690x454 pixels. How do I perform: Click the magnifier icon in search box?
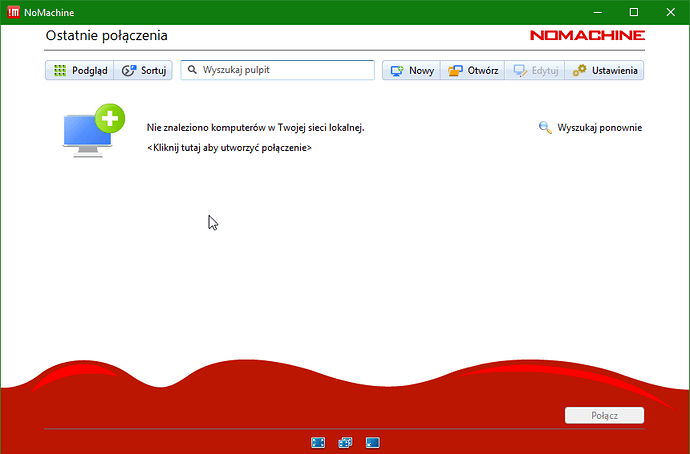tap(191, 71)
